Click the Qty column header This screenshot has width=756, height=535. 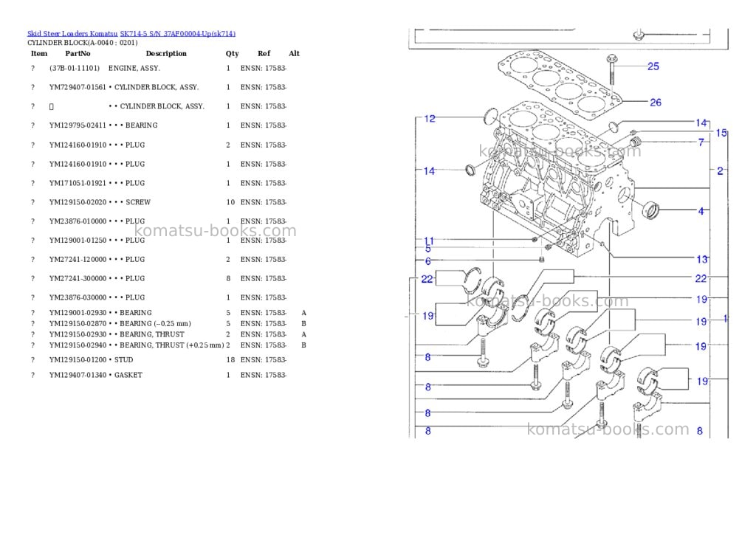point(232,53)
